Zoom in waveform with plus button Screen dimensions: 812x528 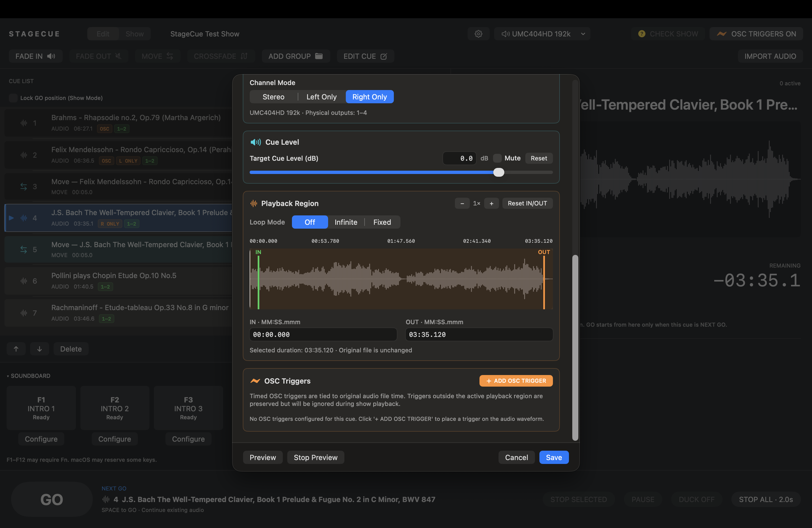(x=491, y=203)
